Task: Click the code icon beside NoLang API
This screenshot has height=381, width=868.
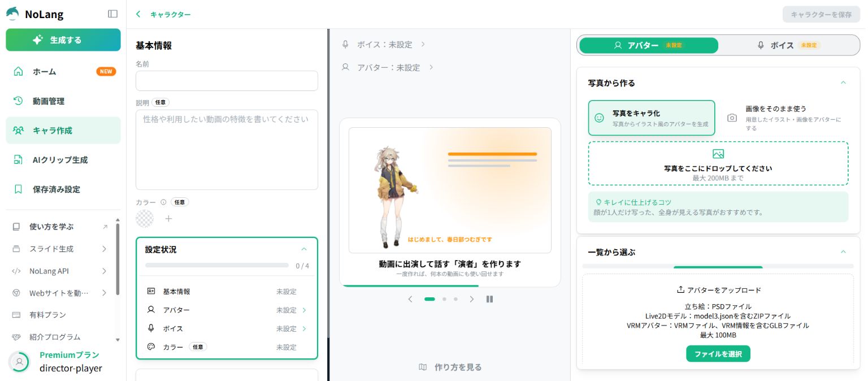Action: pyautogui.click(x=16, y=271)
